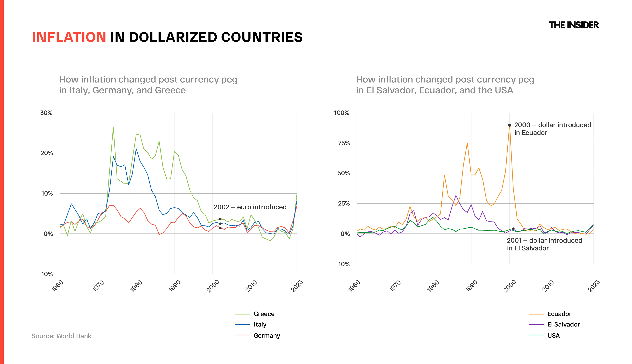This screenshot has height=364, width=632.
Task: Click the El Salvador purple legend line
Action: tap(536, 325)
